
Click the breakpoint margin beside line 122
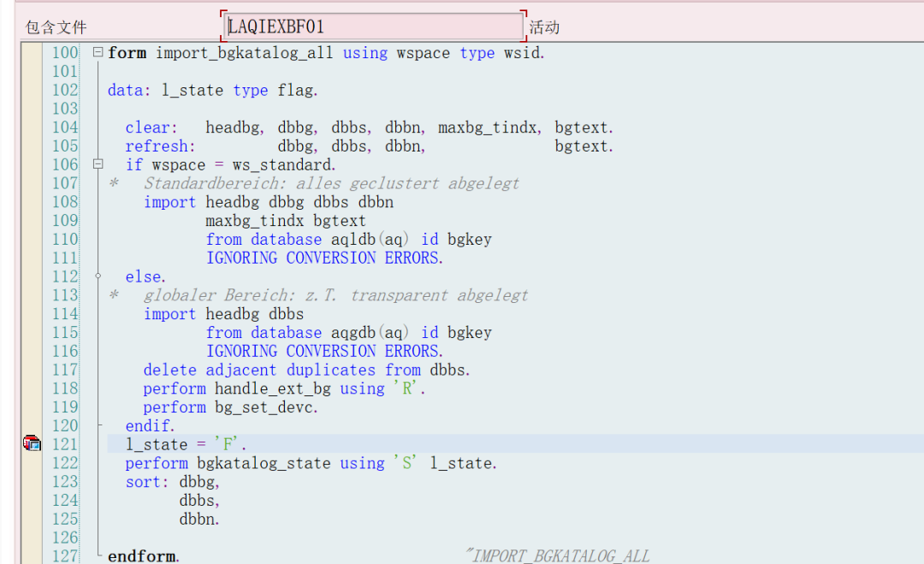tap(32, 463)
